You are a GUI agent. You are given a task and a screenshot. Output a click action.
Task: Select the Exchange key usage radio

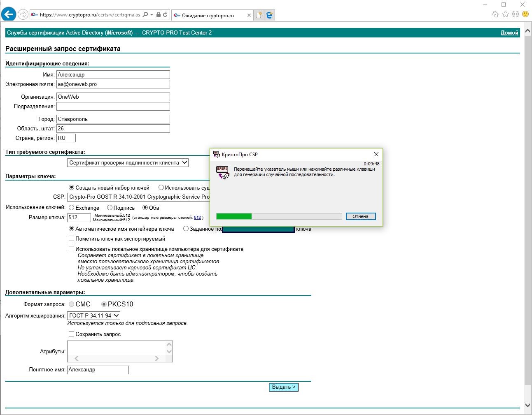tap(71, 208)
